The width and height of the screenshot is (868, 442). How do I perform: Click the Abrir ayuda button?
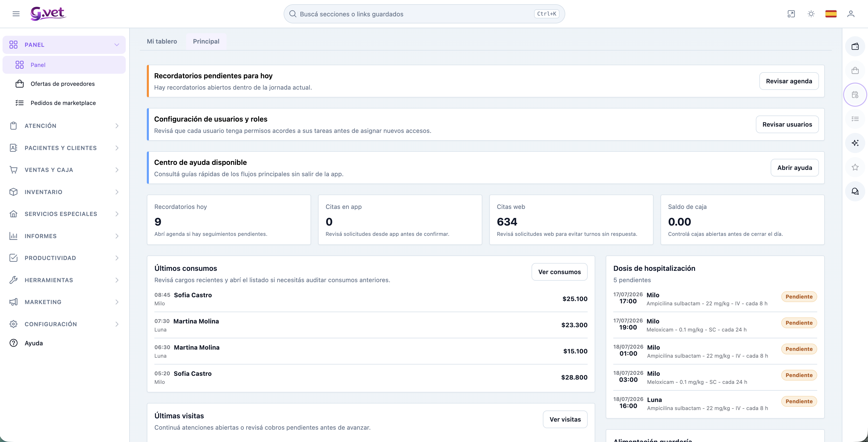(x=795, y=168)
